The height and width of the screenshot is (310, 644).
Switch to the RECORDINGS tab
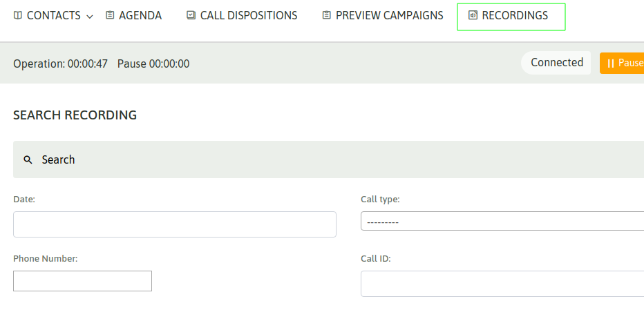515,15
